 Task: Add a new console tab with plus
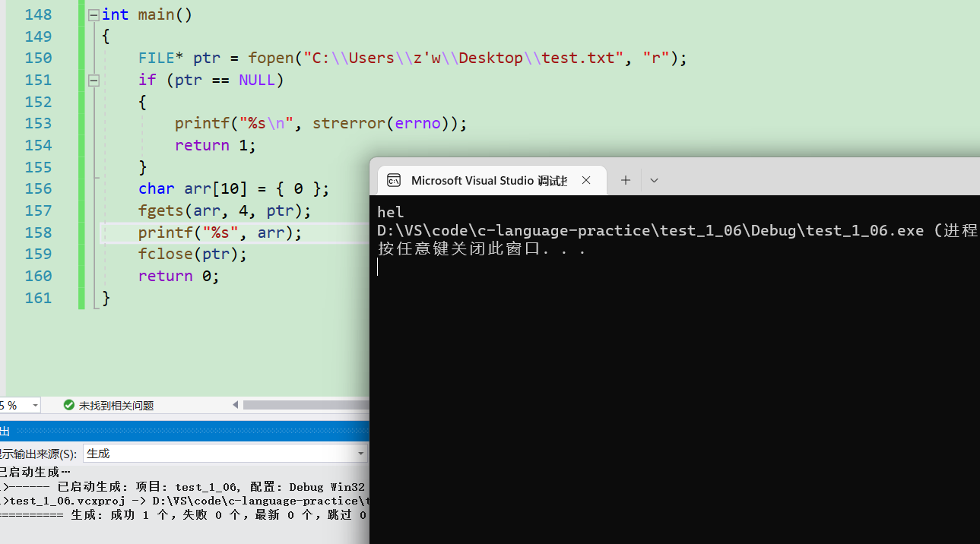pos(625,180)
